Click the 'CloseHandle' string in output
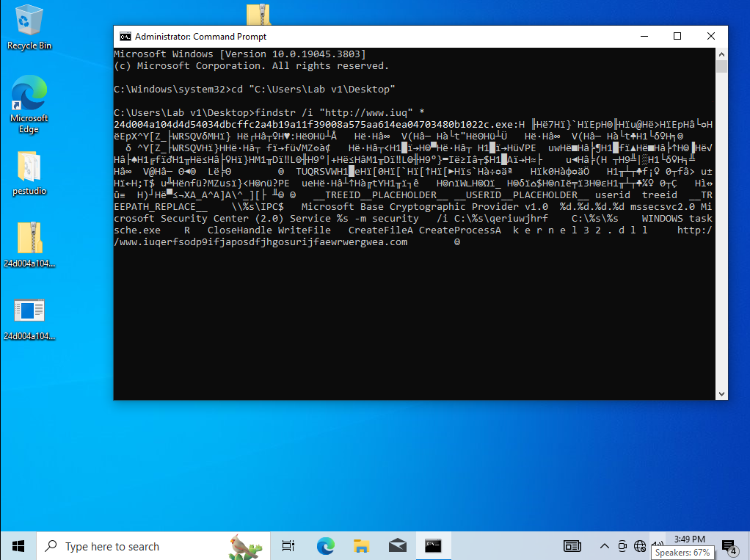 240,230
